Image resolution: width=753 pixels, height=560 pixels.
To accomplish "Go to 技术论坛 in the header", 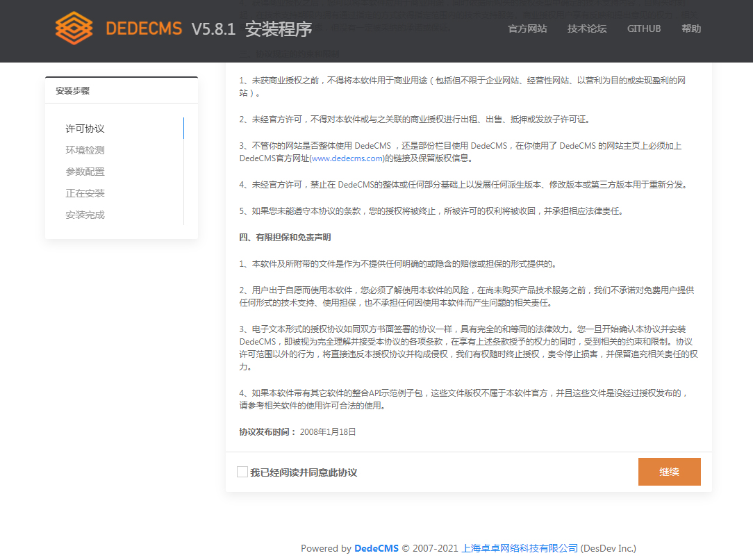I will 587,28.
